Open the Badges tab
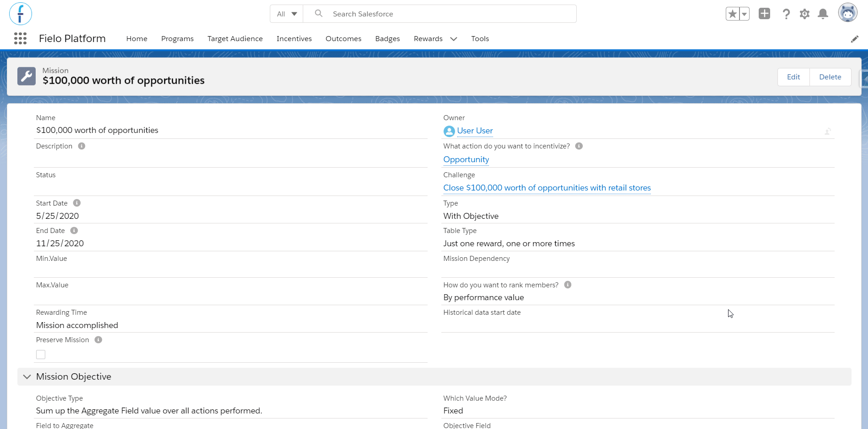 (388, 39)
